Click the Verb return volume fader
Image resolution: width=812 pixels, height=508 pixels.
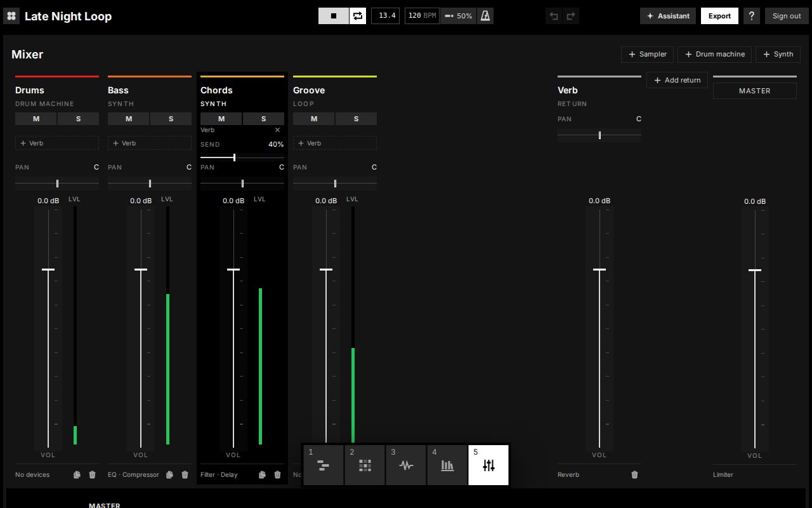[x=599, y=270]
